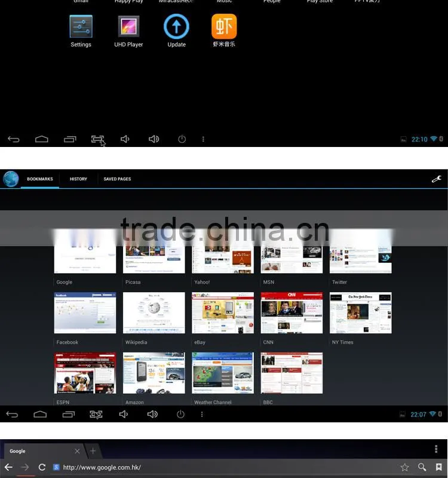The height and width of the screenshot is (478, 448).
Task: Tap screenshot icon in top screen navigation bar
Action: coord(97,139)
